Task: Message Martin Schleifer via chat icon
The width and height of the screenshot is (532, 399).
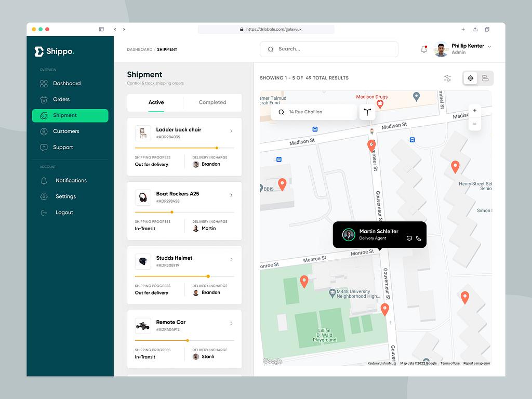Action: point(409,238)
